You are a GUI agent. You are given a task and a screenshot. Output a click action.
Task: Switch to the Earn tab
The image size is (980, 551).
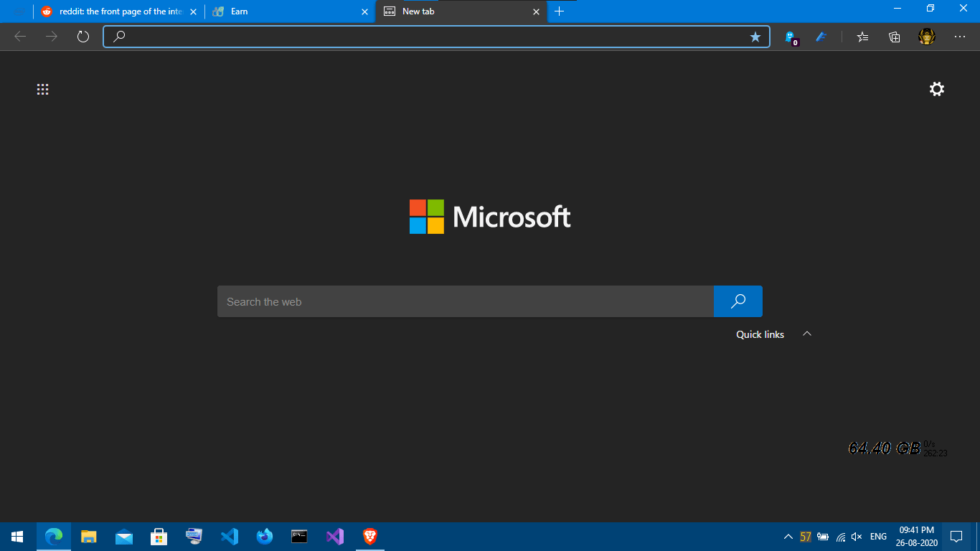[x=290, y=11]
